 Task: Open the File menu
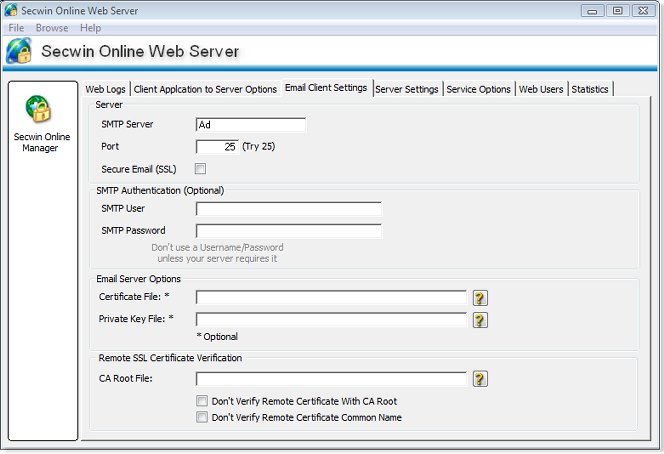point(16,28)
